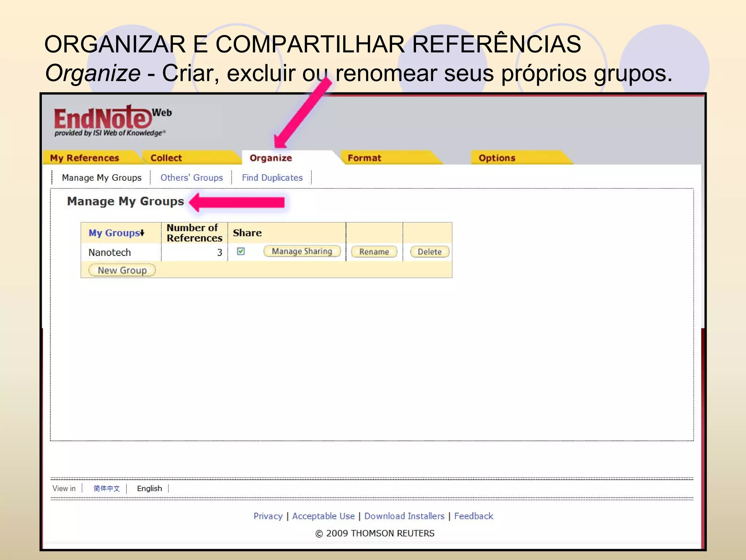
Task: Click the Manage Sharing button
Action: click(x=302, y=251)
